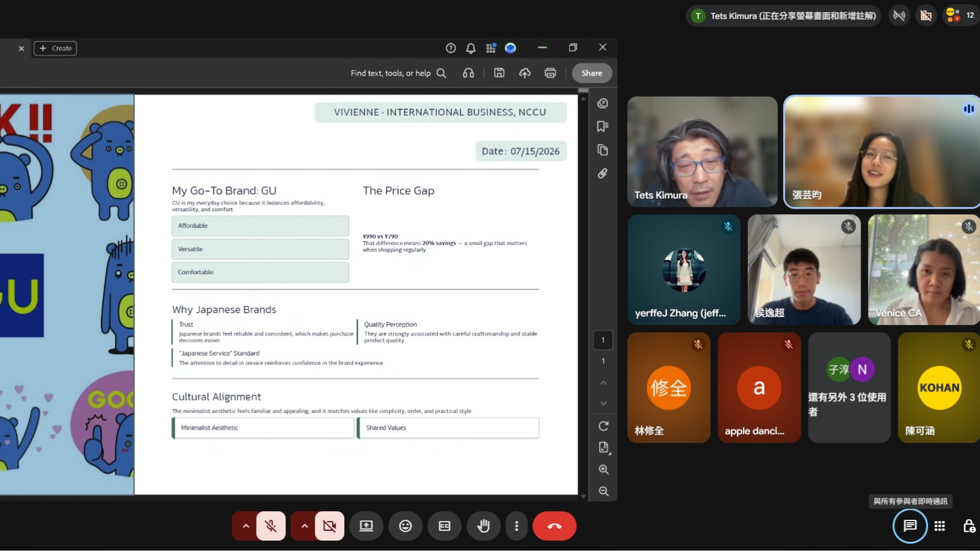Open Acrobat help menu icon
This screenshot has width=980, height=551.
tap(451, 48)
